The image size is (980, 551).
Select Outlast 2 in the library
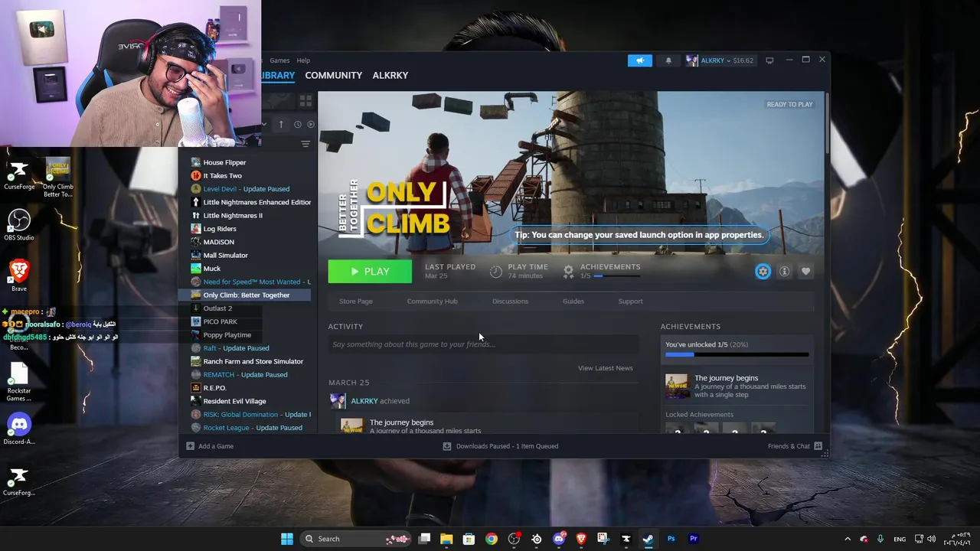217,308
